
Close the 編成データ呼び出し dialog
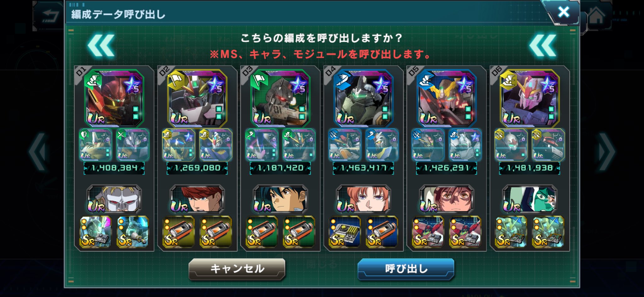click(563, 12)
